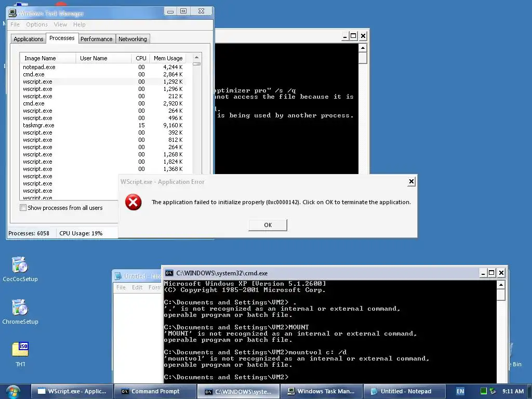Screen dimensions: 532x399
Task: Click the process list scroll-up arrow
Action: pyautogui.click(x=196, y=57)
